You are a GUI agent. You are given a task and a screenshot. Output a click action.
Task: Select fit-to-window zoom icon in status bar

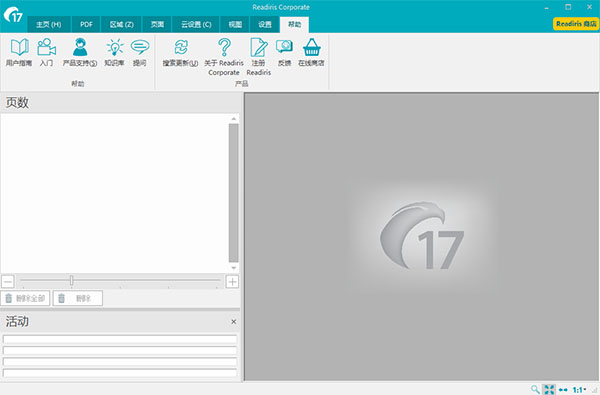pos(549,390)
